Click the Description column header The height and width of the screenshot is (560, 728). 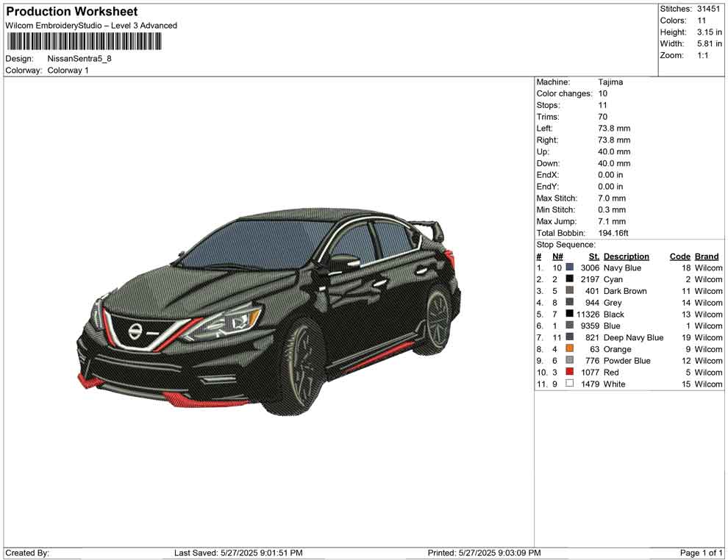click(626, 256)
